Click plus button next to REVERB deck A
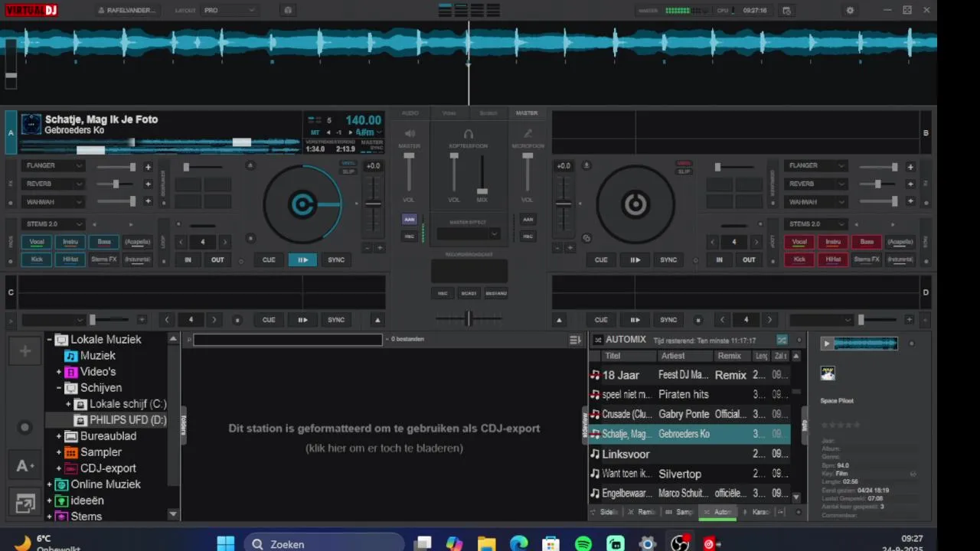The image size is (980, 551). (x=149, y=184)
